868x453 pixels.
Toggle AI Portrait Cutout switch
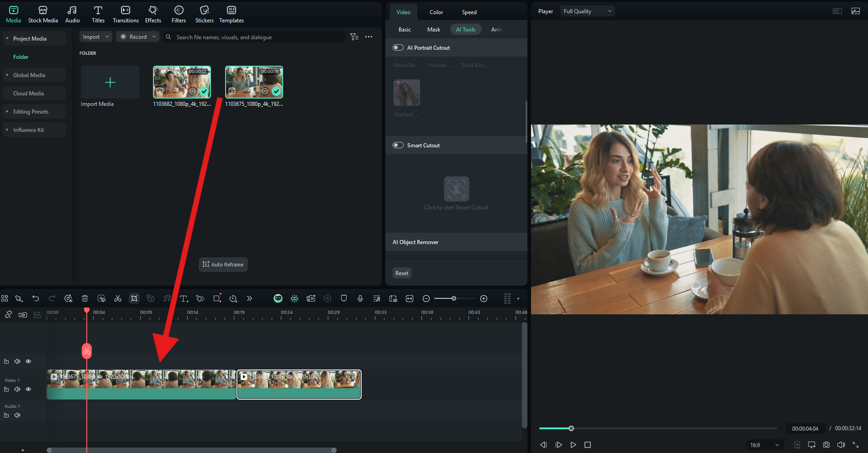click(398, 47)
